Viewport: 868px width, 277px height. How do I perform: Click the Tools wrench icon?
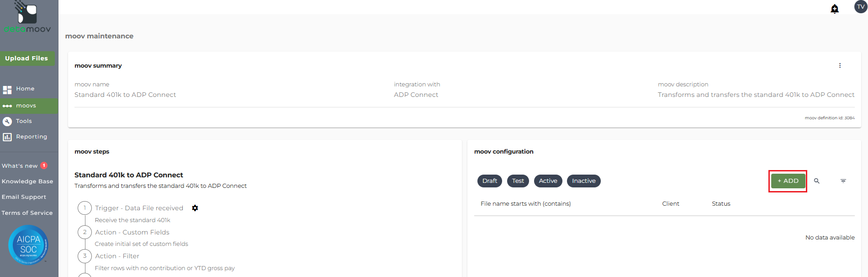click(x=7, y=121)
